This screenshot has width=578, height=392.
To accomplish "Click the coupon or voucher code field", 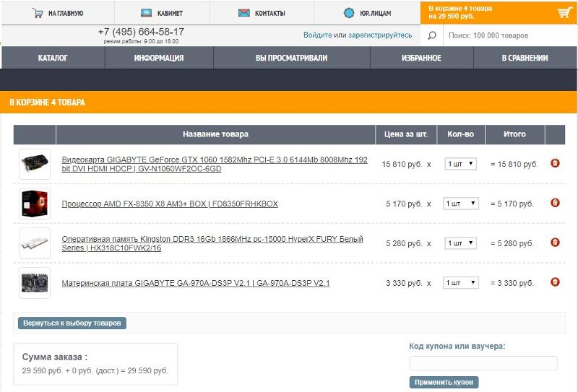I will tap(483, 363).
